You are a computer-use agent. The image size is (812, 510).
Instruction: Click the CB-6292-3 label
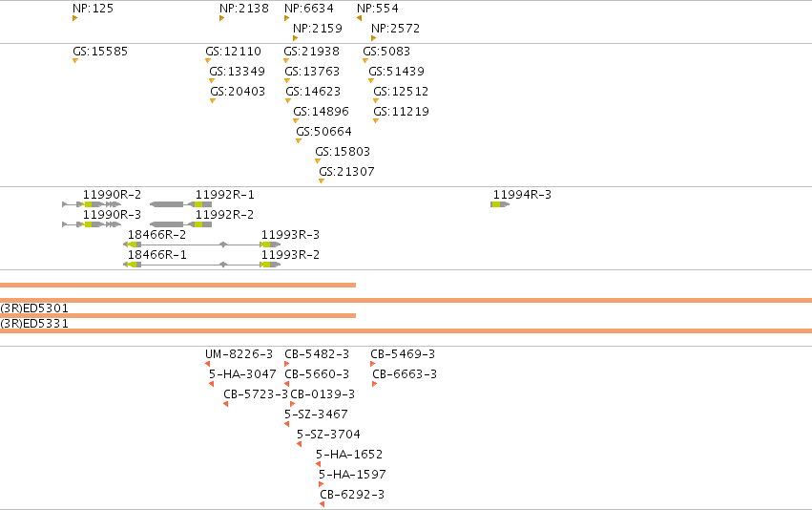(352, 495)
